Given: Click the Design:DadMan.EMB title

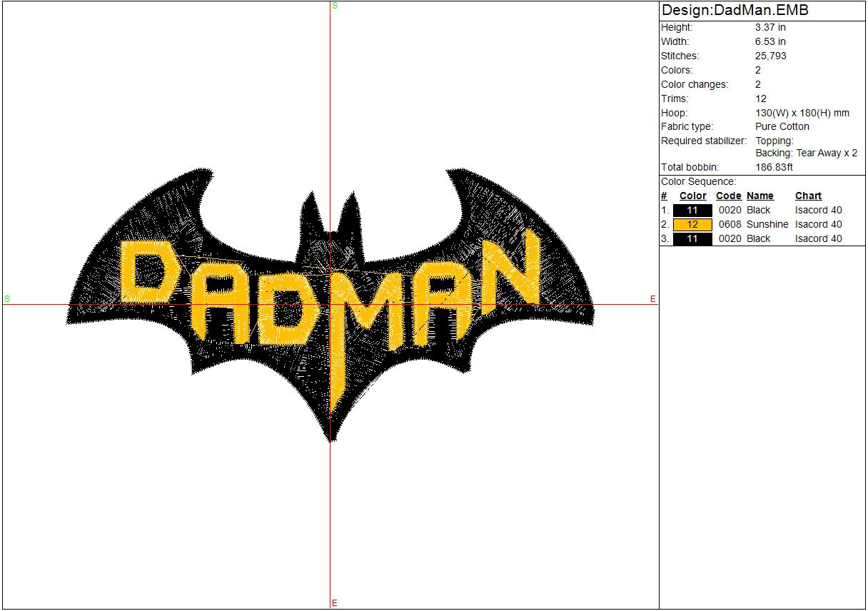Looking at the screenshot, I should (x=735, y=11).
